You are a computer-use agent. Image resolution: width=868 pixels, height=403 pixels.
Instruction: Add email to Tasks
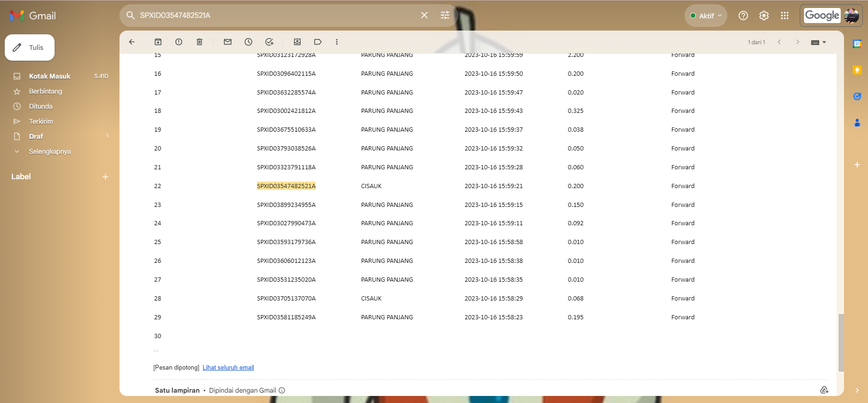pos(269,42)
